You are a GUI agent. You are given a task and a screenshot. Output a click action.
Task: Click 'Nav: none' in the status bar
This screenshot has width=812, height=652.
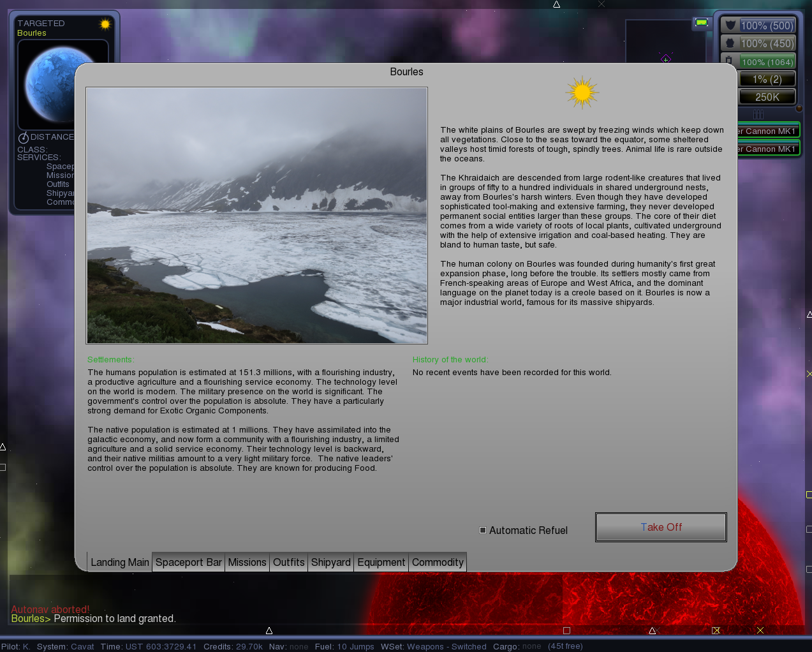[289, 647]
